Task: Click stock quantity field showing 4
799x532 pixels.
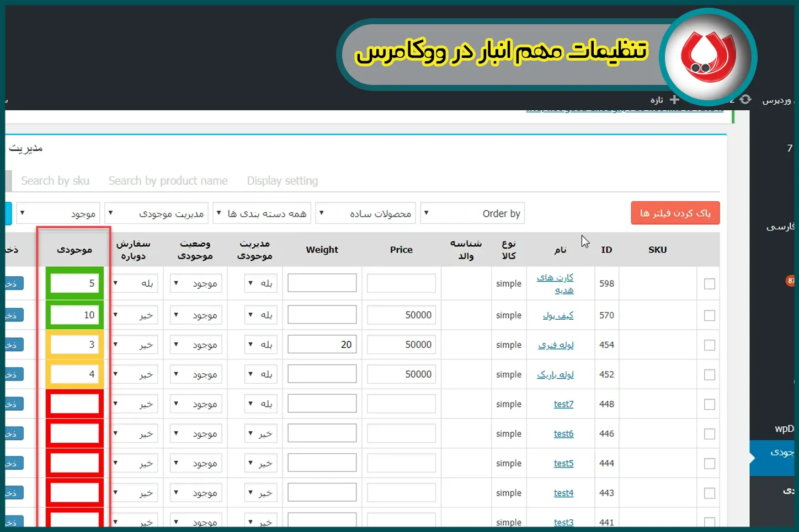Action: point(74,374)
